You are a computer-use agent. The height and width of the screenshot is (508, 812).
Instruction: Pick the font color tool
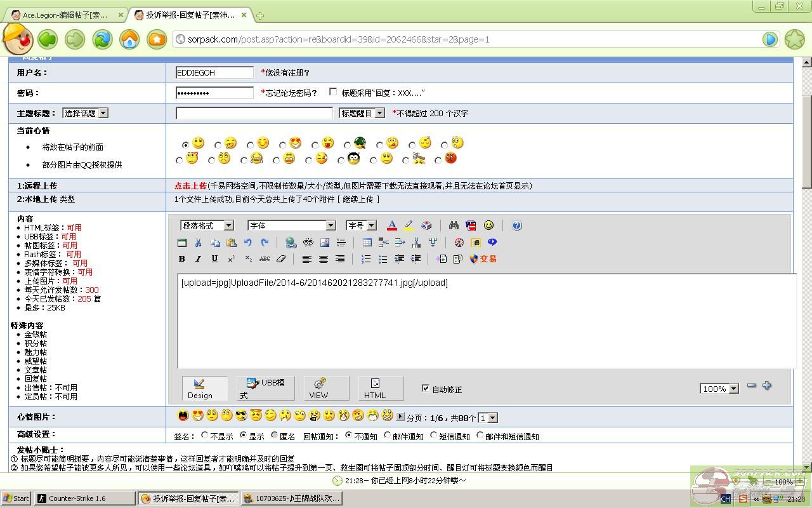(392, 225)
